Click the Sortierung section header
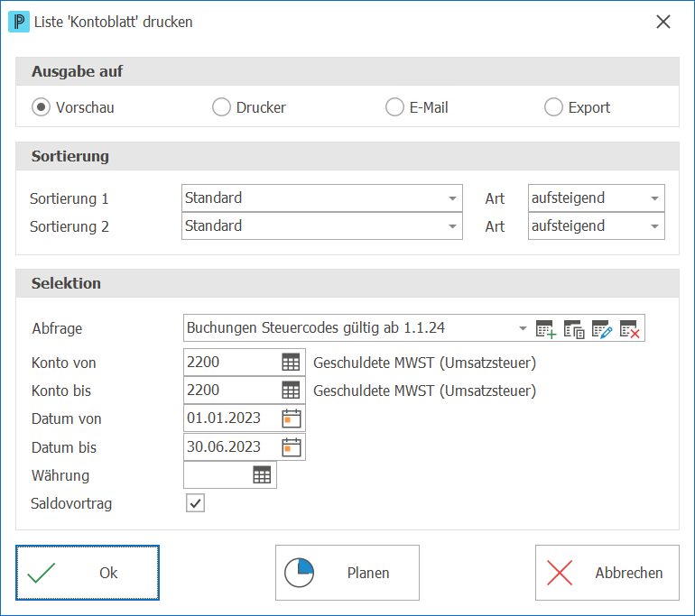Screen dimensions: 695x616 [x=347, y=156]
